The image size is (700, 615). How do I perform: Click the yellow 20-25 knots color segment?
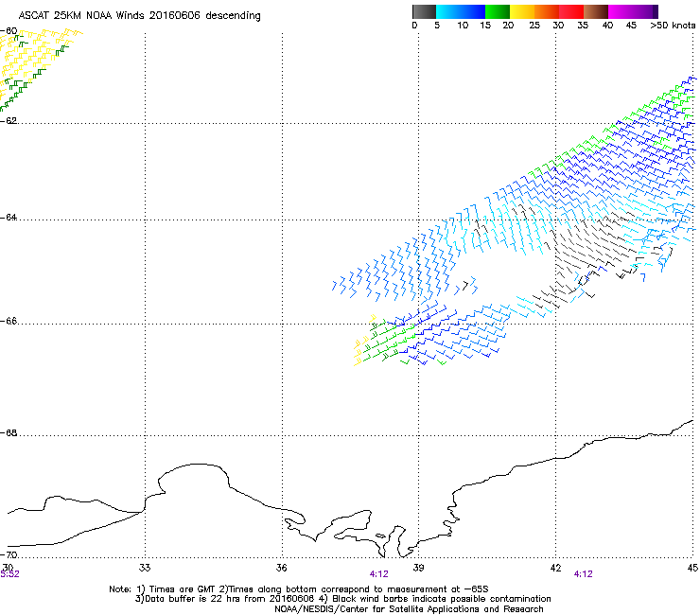point(522,11)
